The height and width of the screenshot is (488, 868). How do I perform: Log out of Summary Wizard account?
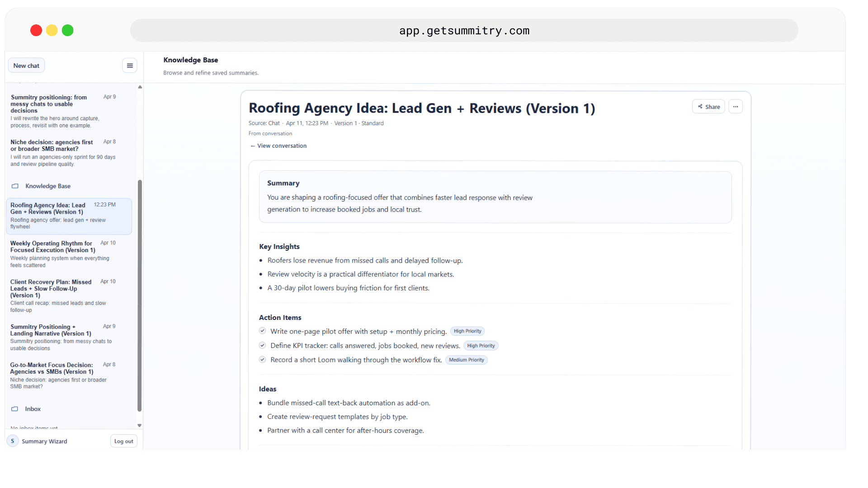123,441
